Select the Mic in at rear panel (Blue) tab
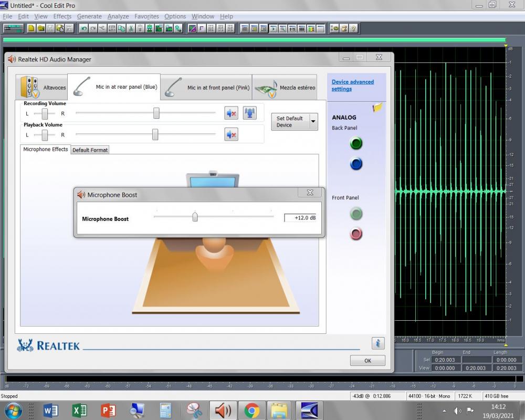The height and width of the screenshot is (420, 525). 114,87
